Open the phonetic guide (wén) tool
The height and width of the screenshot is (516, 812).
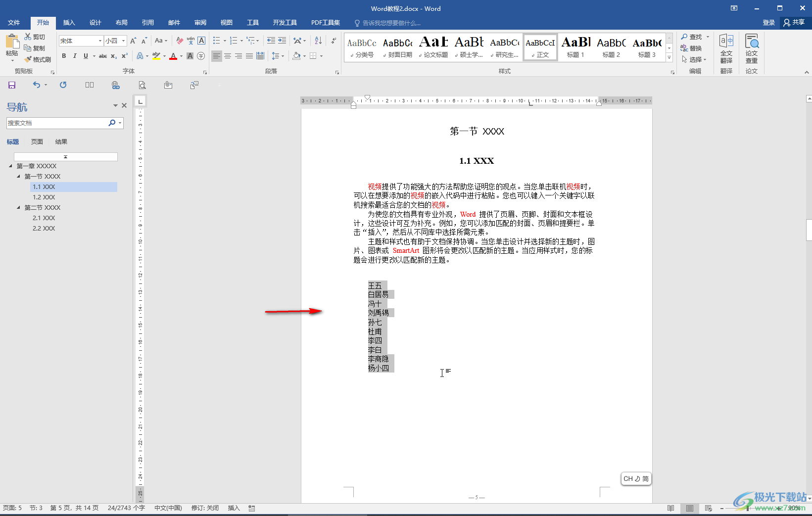pos(191,41)
